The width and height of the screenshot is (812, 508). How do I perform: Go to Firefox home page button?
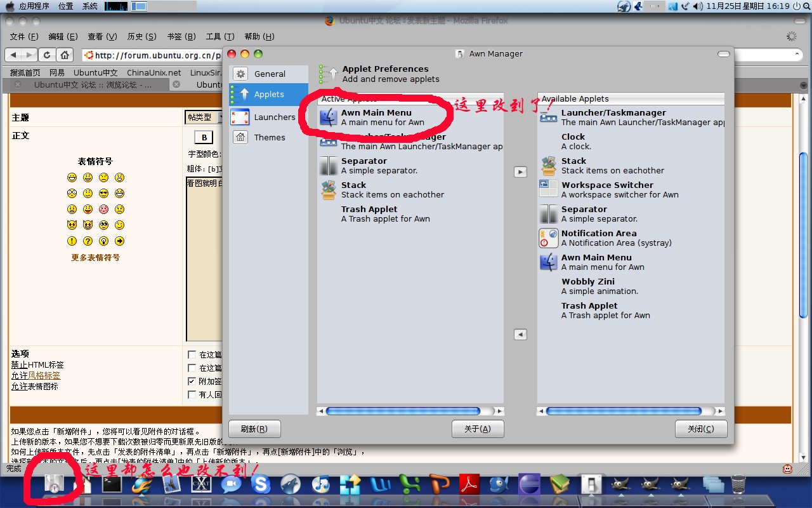(x=65, y=55)
